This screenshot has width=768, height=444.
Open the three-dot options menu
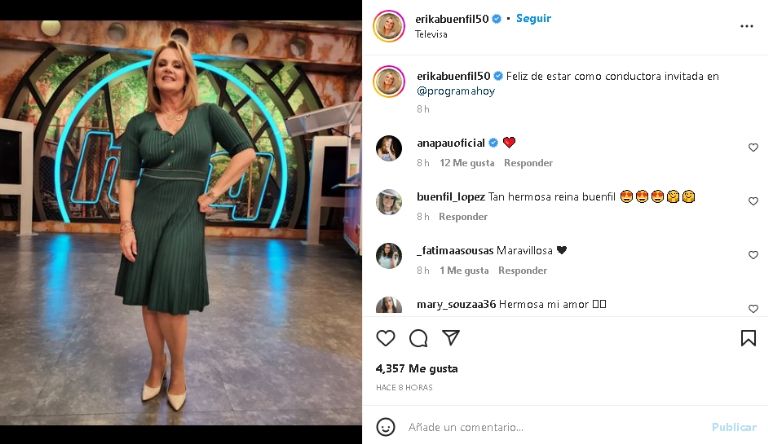tap(746, 26)
